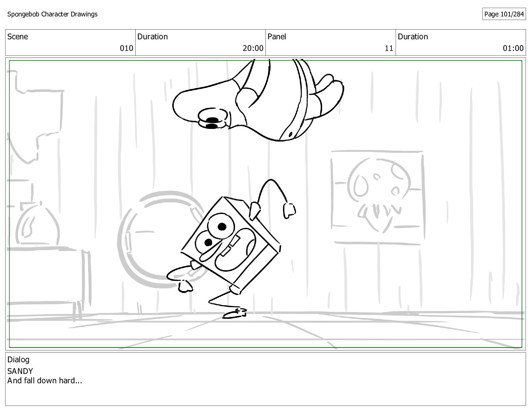The height and width of the screenshot is (411, 532).
Task: Click the framed jellyfish picture on the wall
Action: [x=378, y=197]
